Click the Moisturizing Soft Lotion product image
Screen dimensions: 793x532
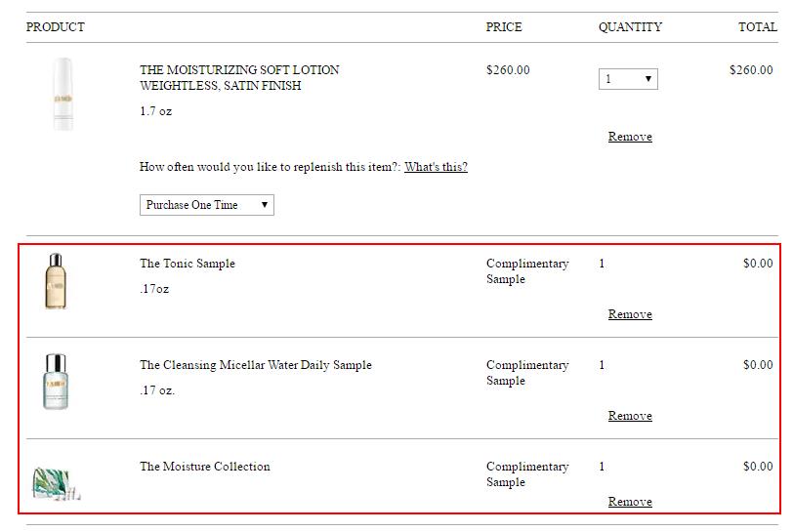(63, 94)
